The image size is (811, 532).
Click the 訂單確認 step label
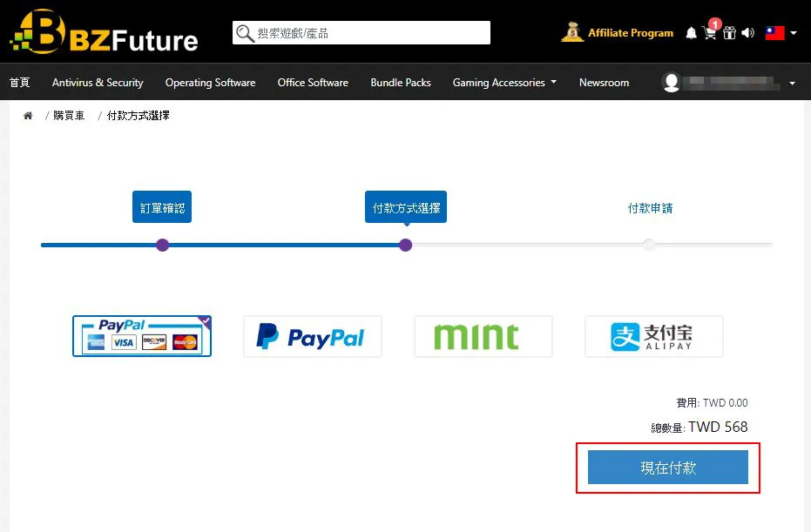[x=162, y=207]
